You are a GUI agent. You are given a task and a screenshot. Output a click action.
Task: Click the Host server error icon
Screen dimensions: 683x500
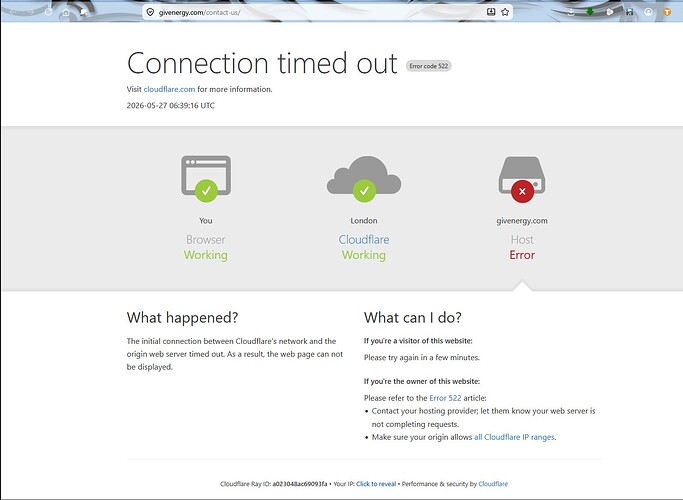pos(522,179)
